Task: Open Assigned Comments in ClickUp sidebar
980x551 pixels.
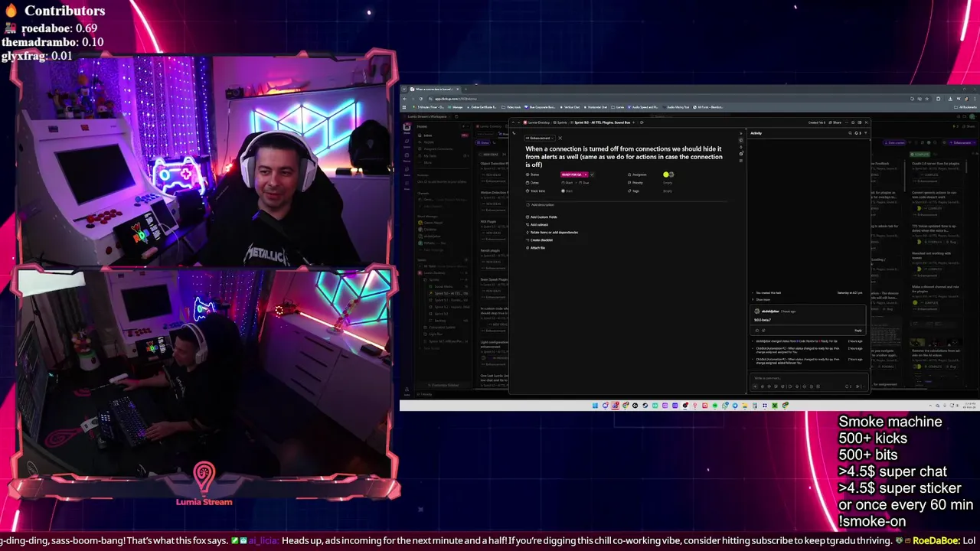Action: [438, 148]
